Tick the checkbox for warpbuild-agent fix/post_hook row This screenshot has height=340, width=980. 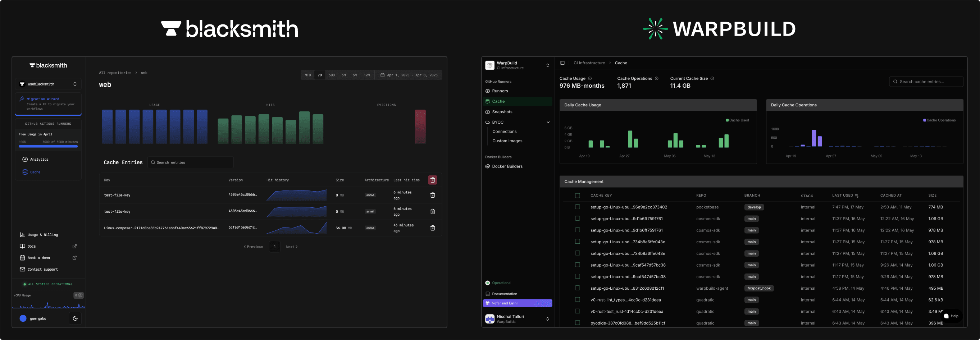577,288
